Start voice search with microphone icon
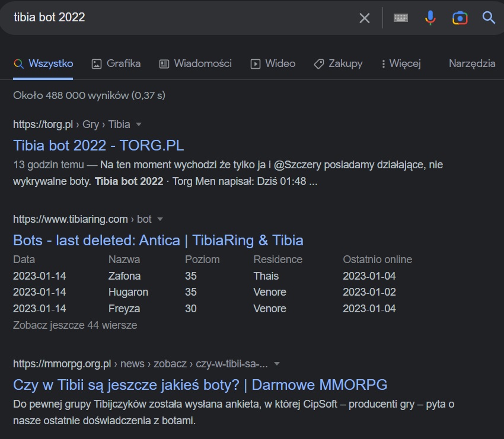 point(430,18)
